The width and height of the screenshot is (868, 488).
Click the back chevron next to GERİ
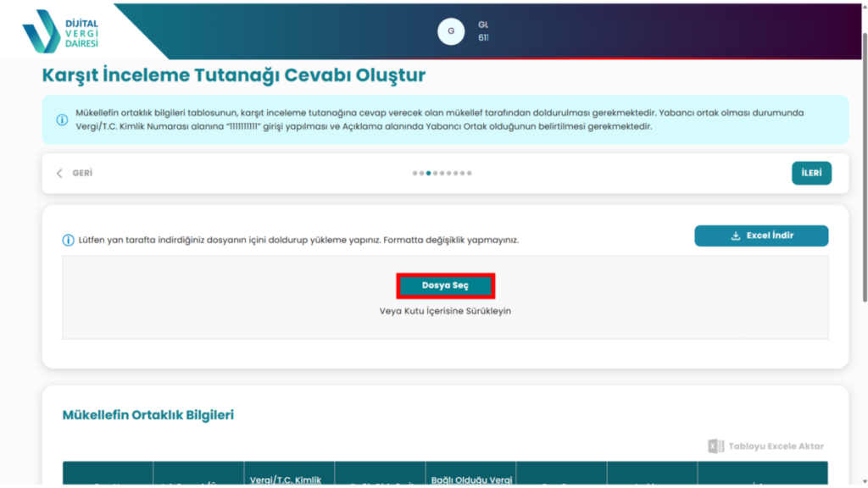tap(59, 173)
